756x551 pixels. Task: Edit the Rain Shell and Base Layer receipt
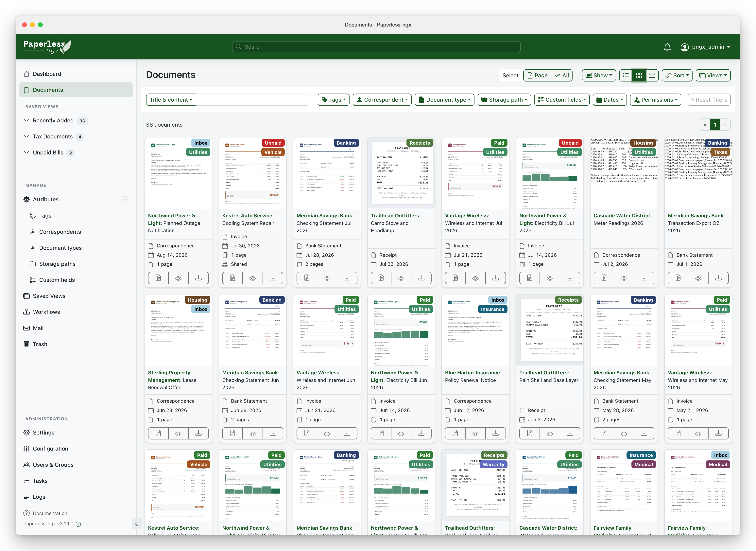click(530, 433)
